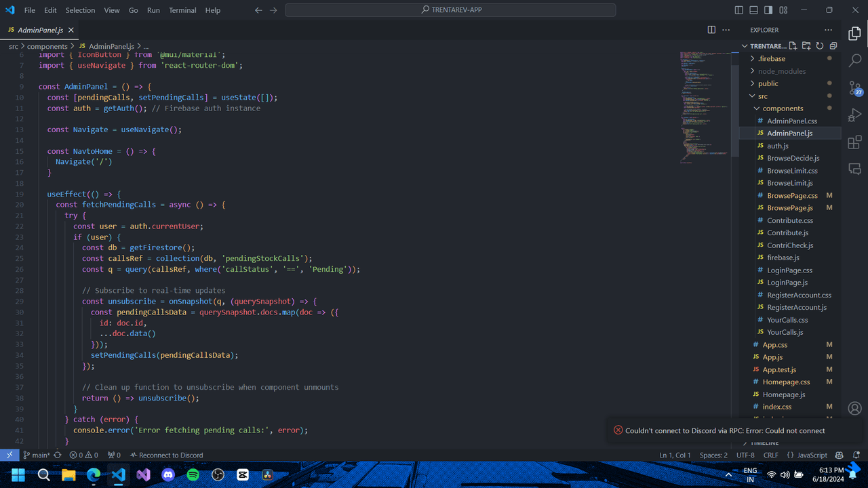Viewport: 868px width, 488px height.
Task: Collapse the components folder
Action: click(782, 108)
